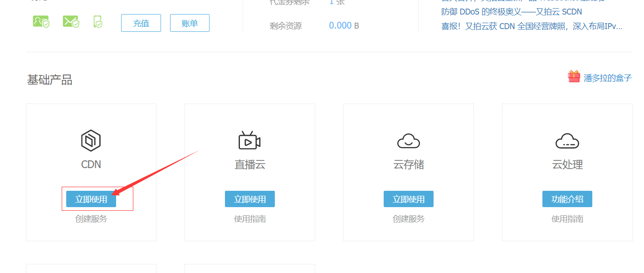Open 创建服务 link under 云存储
Viewport: 644px width, 273px height.
click(409, 219)
